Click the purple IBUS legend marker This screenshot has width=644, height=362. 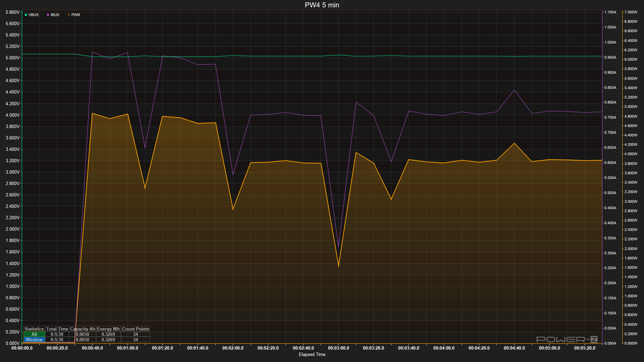pos(48,15)
